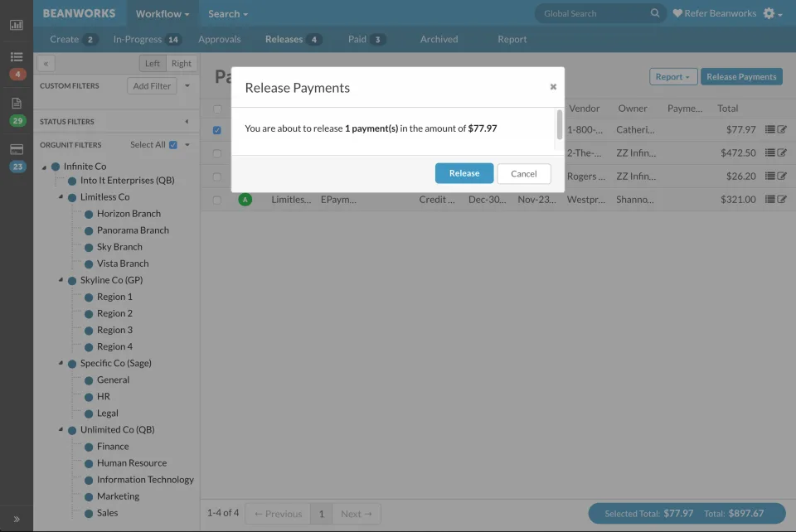Select Horizon Branch in the org tree

129,214
